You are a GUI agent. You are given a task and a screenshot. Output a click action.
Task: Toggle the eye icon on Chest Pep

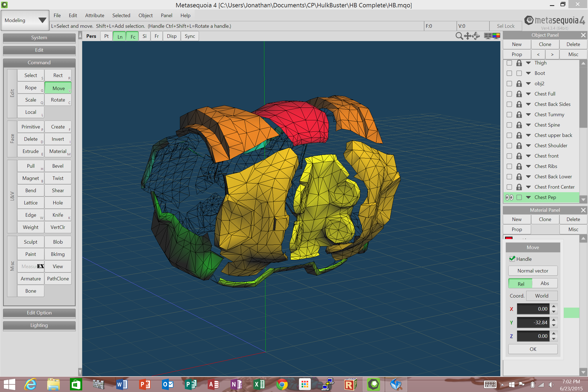pyautogui.click(x=509, y=197)
